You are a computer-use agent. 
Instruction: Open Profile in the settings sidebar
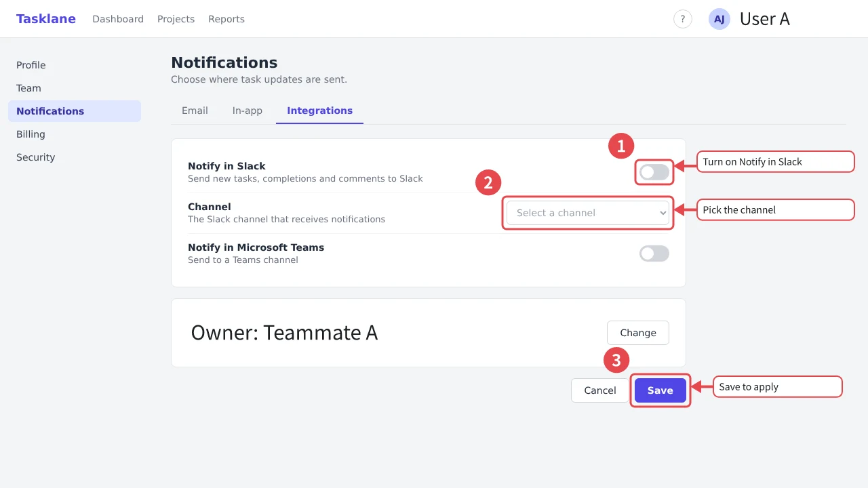75,65
